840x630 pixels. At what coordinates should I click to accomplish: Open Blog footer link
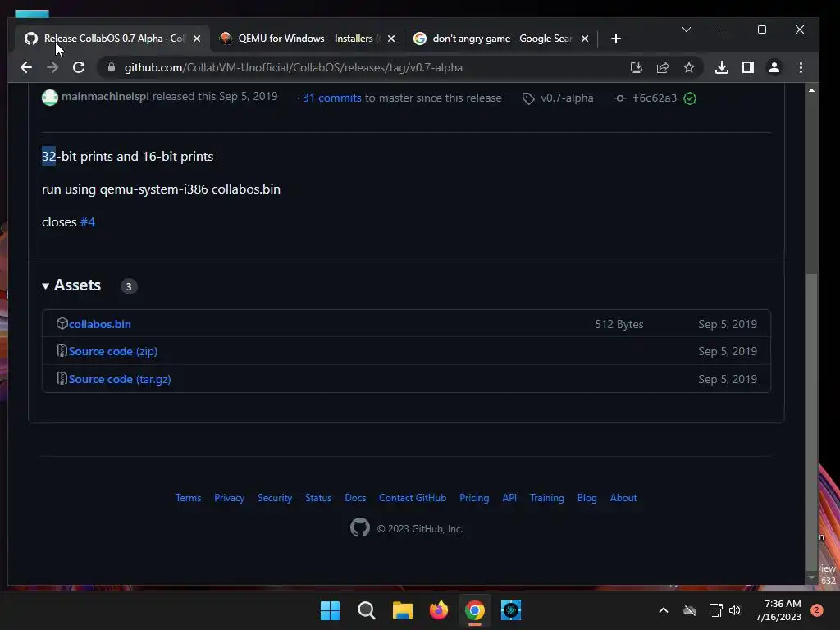click(x=587, y=498)
